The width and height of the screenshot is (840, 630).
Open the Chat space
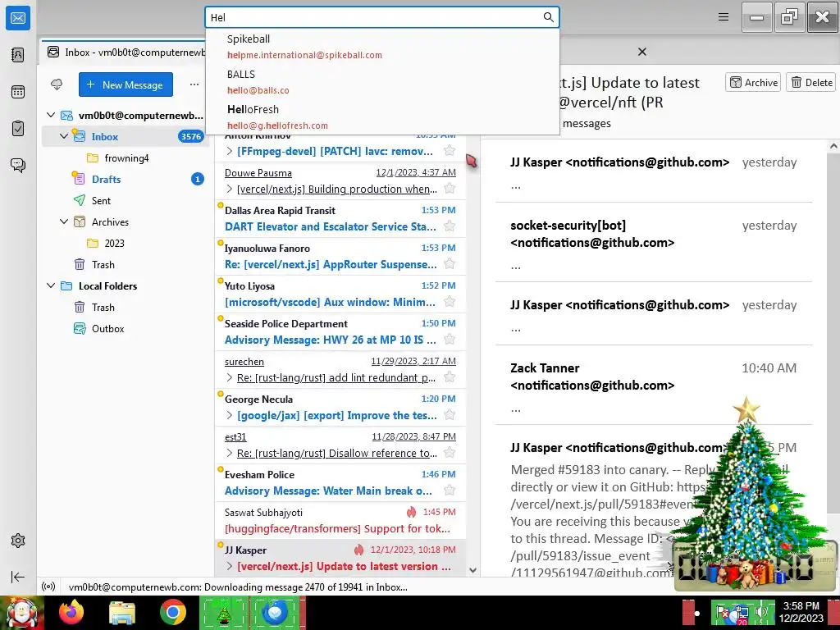tap(18, 165)
